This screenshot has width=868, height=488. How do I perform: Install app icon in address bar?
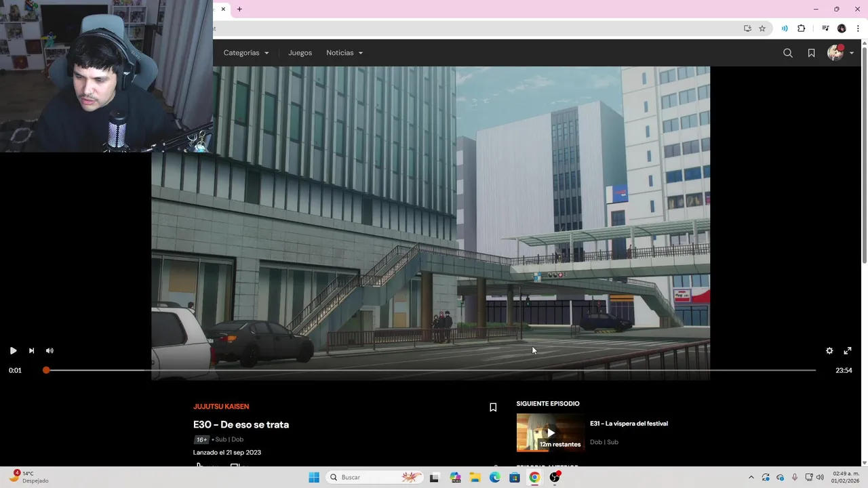coord(747,28)
